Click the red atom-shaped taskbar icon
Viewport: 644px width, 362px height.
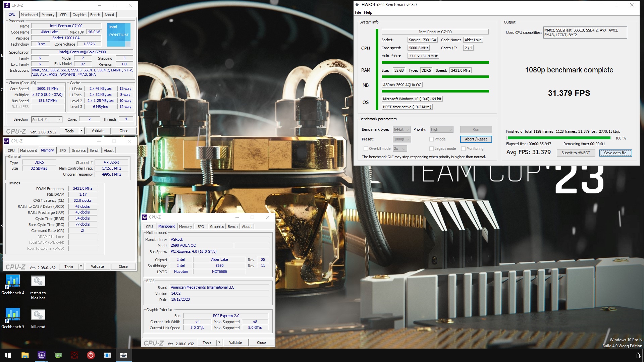(74, 355)
